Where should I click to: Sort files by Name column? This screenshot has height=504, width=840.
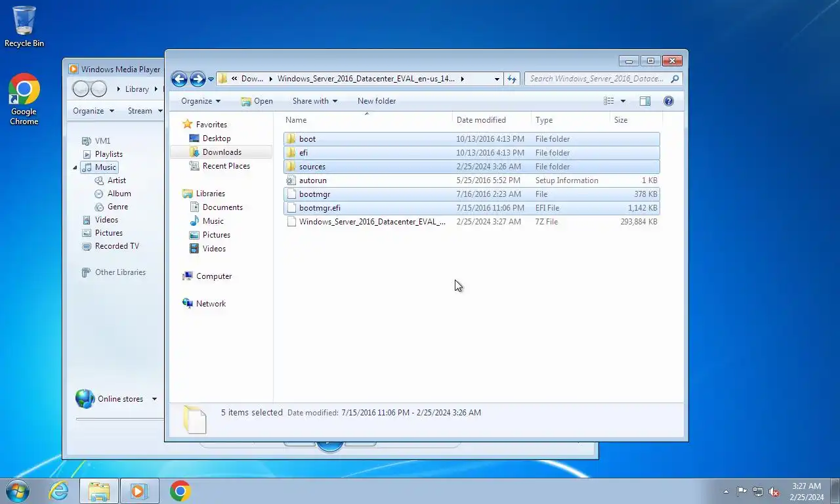pyautogui.click(x=367, y=120)
